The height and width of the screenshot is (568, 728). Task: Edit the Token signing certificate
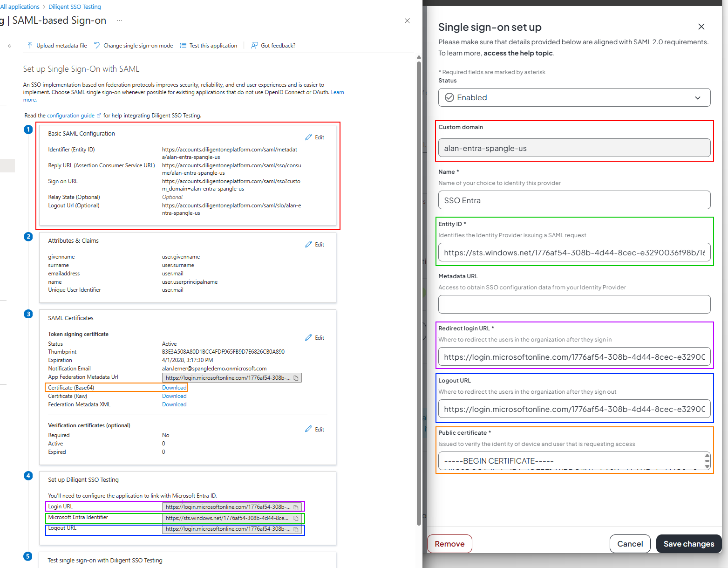[x=315, y=338]
